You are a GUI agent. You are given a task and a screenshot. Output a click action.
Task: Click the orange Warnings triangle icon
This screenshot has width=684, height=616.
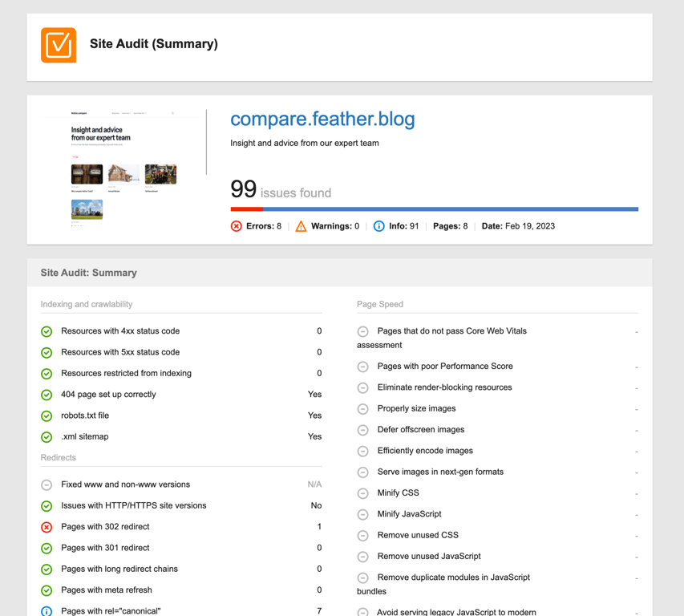(x=301, y=226)
